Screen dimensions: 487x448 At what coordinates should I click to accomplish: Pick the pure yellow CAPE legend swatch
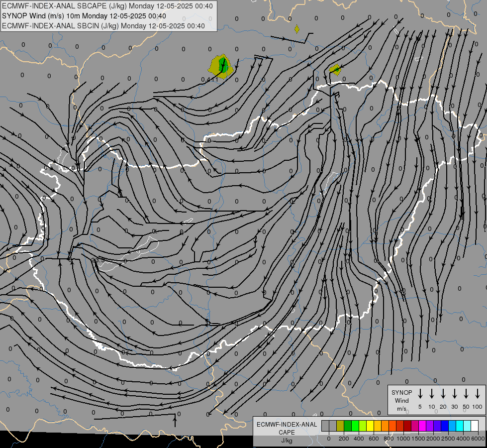coord(370,426)
